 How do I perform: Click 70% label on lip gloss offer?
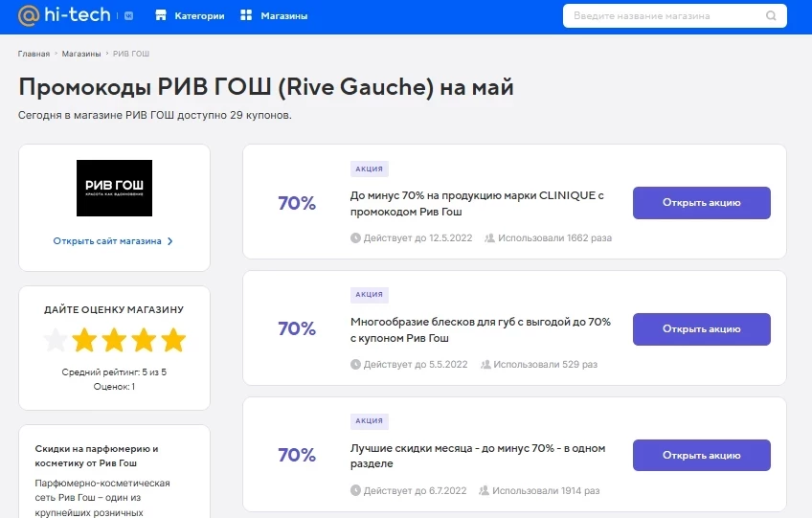click(x=297, y=328)
